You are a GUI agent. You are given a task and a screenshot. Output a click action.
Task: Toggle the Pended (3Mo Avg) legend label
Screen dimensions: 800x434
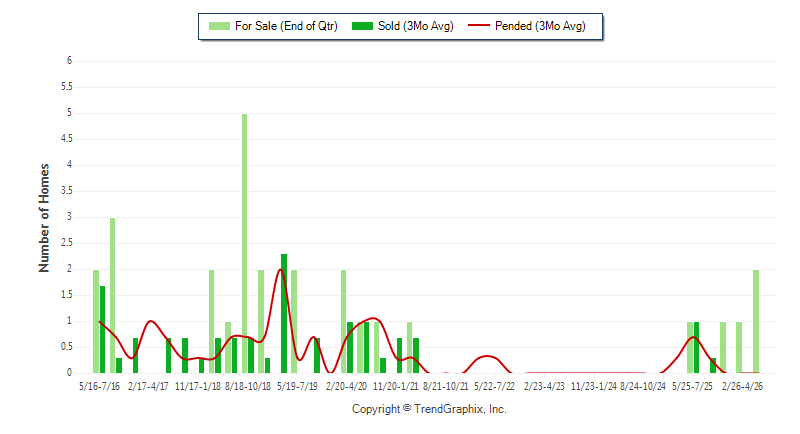(540, 26)
